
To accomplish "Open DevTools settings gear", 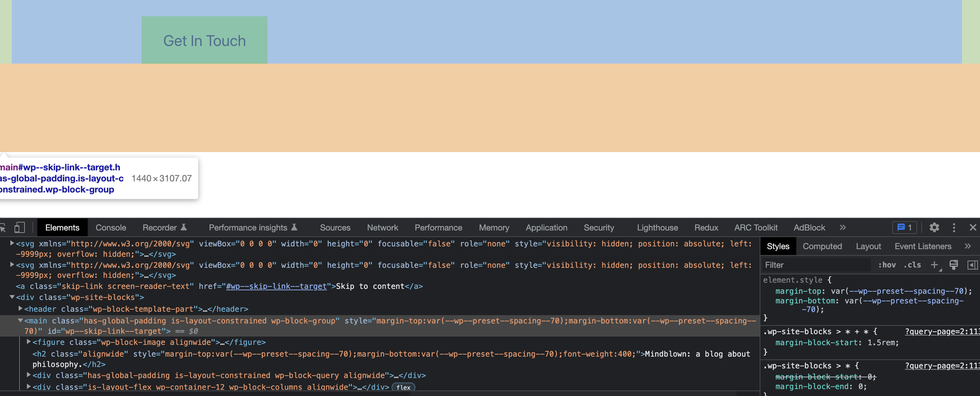I will tap(934, 228).
